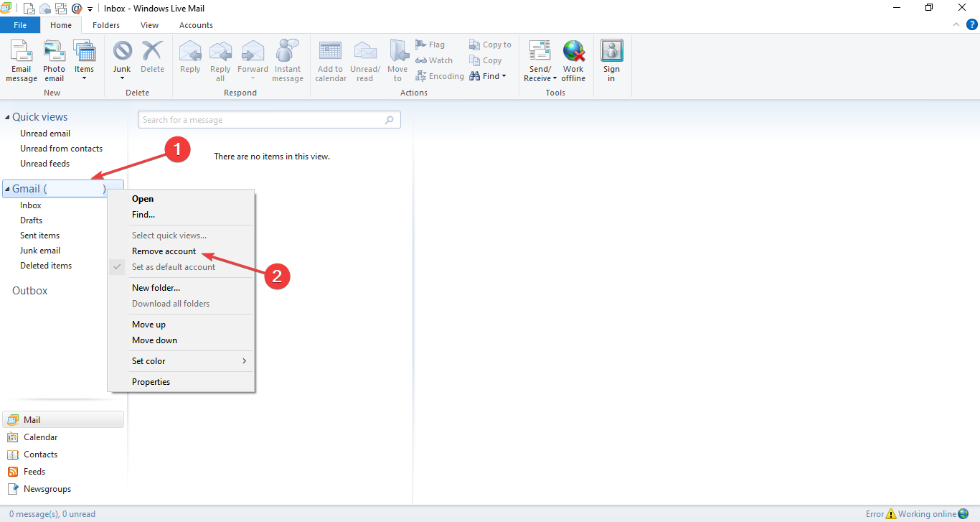The image size is (980, 522).
Task: Open the Help question mark icon
Action: pos(972,24)
